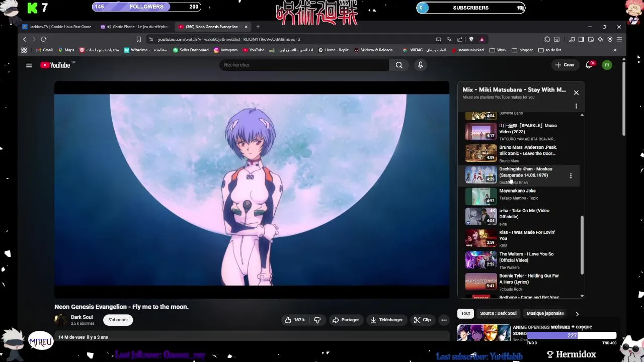Click the video player to pause

(252, 190)
